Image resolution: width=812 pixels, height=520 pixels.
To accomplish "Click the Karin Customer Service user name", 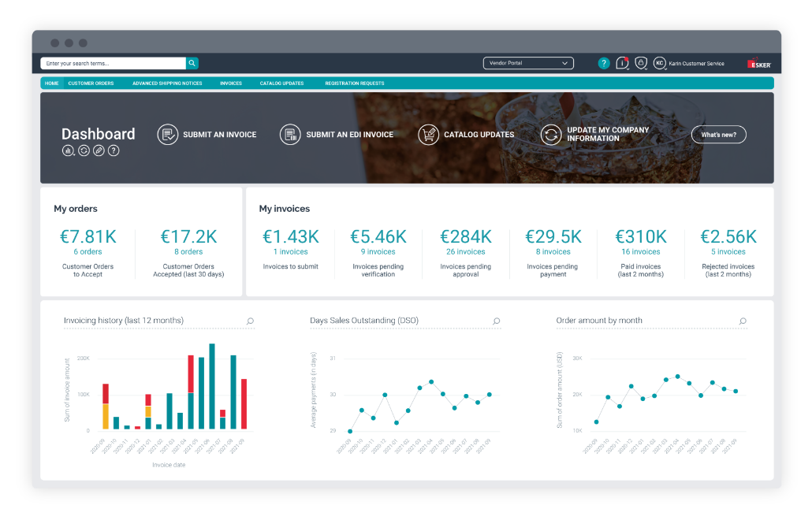I will coord(697,64).
